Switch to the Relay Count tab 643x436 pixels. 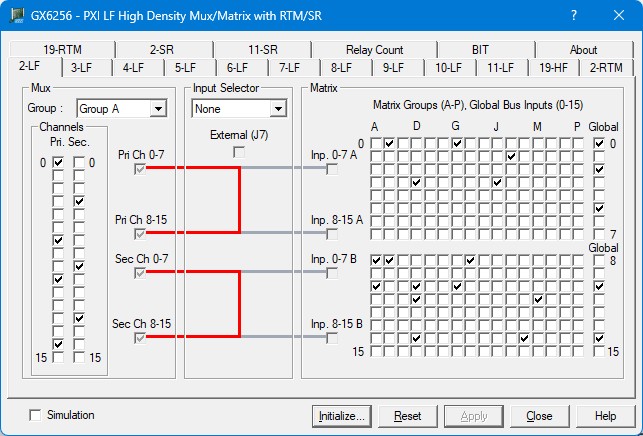pos(374,49)
